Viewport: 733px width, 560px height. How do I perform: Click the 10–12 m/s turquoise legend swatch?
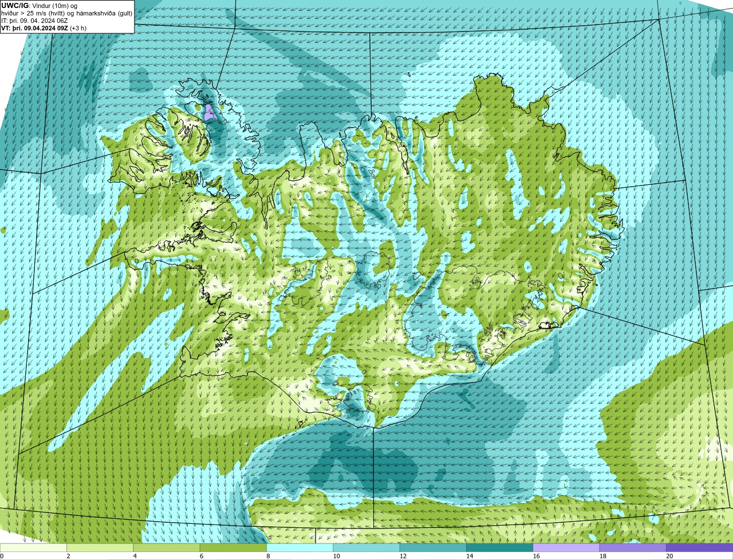point(366,547)
